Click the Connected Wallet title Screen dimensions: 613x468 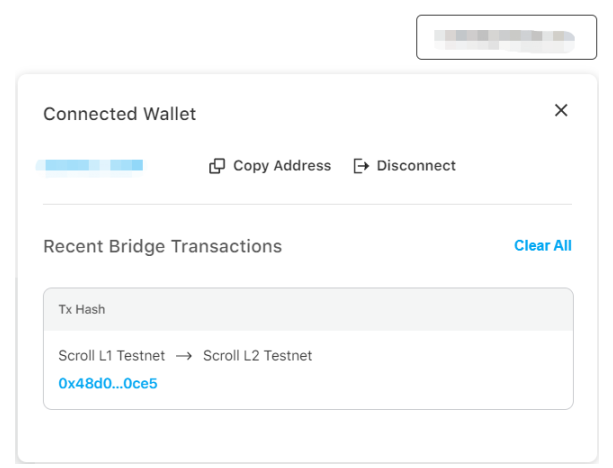coord(120,114)
